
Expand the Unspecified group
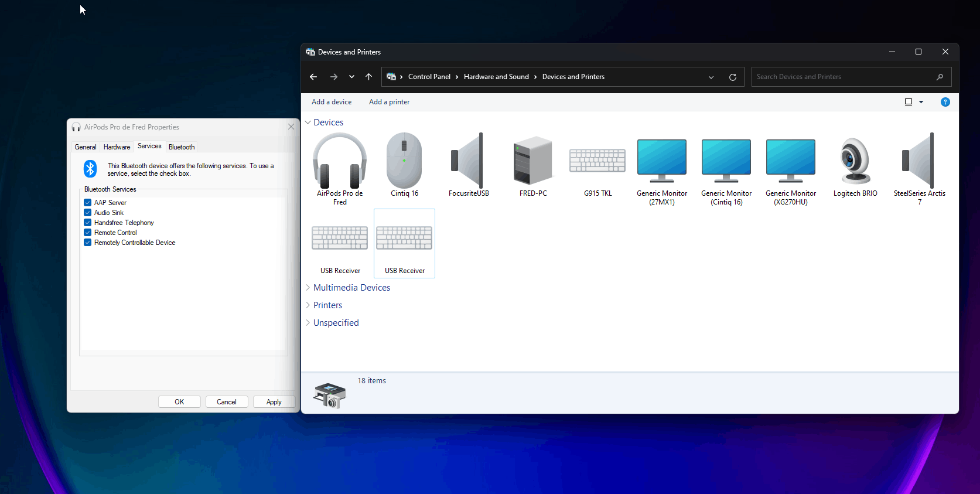pyautogui.click(x=308, y=323)
